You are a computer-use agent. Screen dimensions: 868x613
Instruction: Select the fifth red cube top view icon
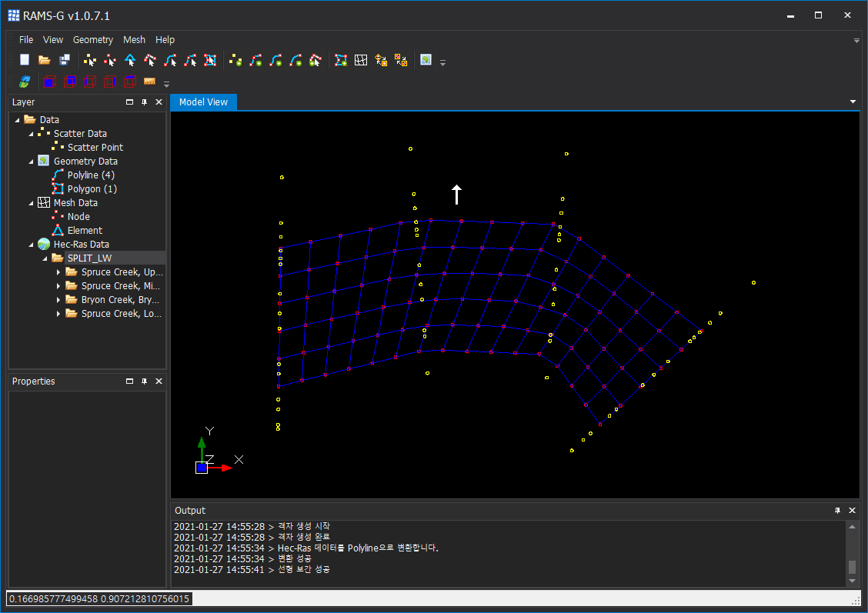(x=129, y=82)
